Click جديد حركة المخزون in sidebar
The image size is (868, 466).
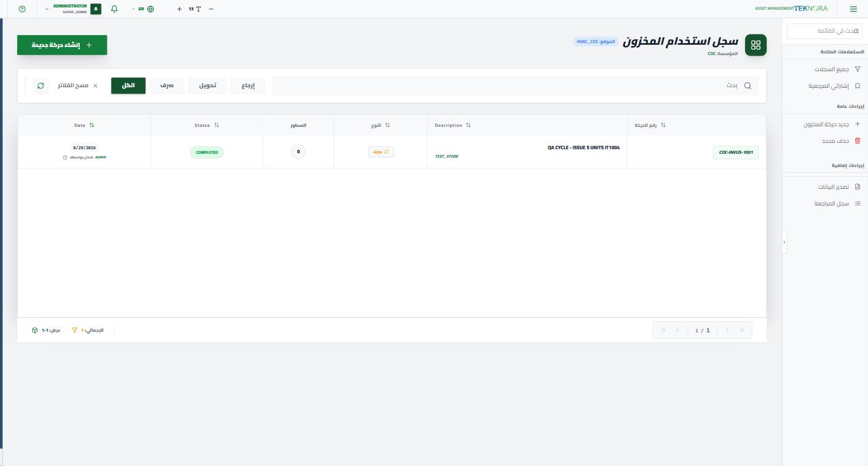(832, 124)
